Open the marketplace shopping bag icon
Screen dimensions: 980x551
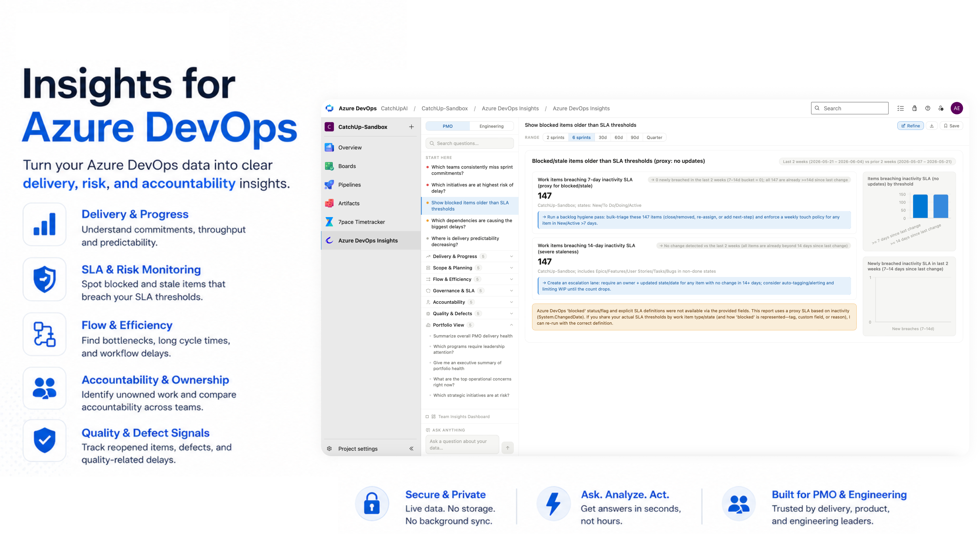pyautogui.click(x=915, y=108)
